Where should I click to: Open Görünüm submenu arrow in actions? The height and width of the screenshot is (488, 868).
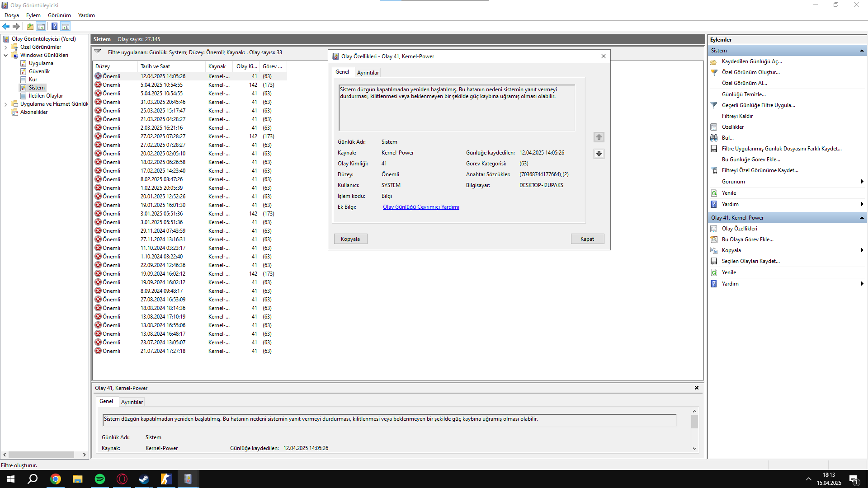point(862,182)
